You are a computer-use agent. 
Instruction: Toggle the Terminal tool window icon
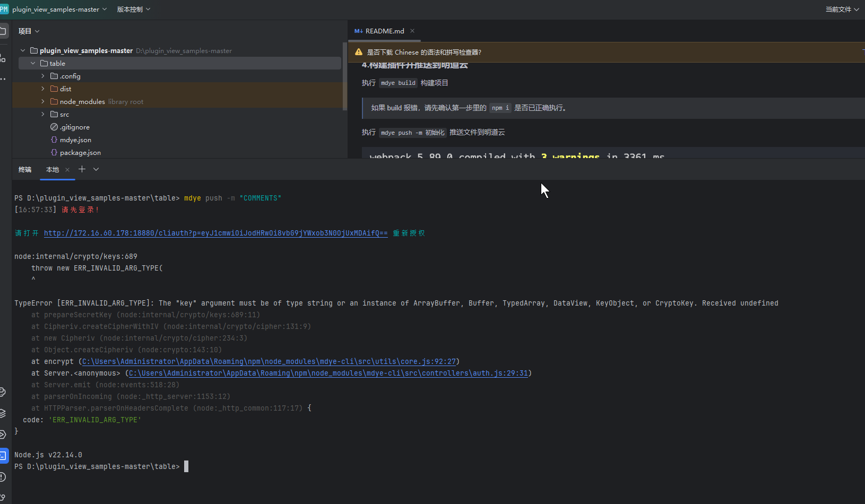(x=3, y=456)
